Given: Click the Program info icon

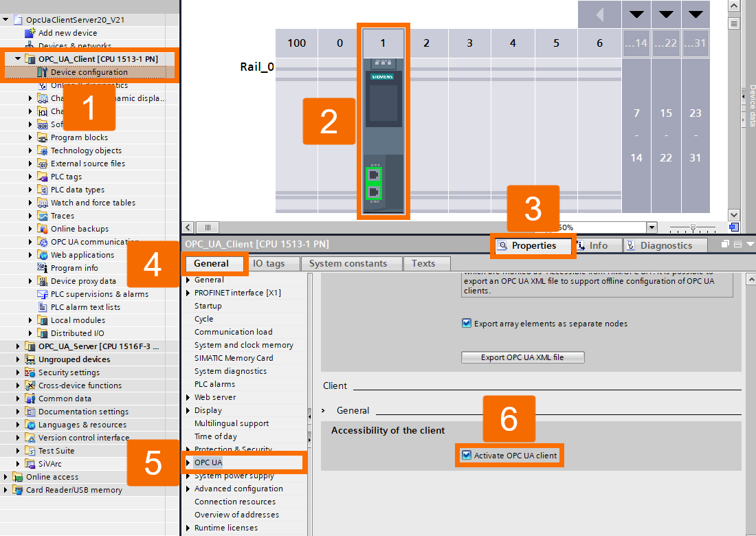Looking at the screenshot, I should (x=43, y=268).
